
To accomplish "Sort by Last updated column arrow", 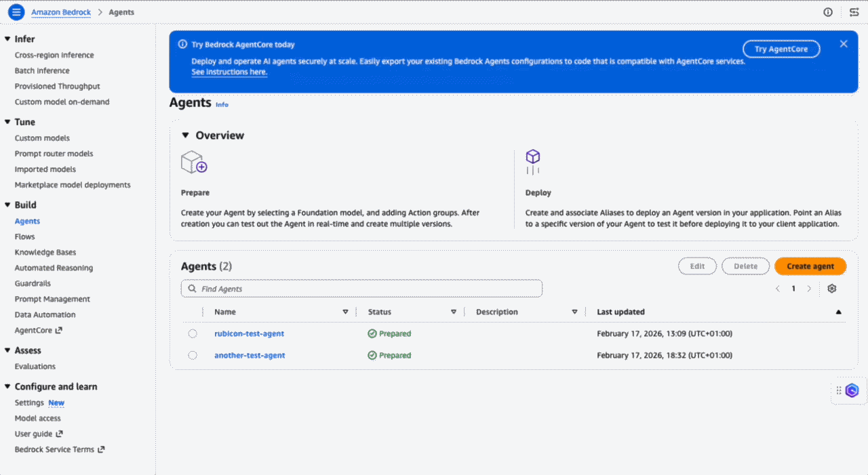I will coord(838,312).
